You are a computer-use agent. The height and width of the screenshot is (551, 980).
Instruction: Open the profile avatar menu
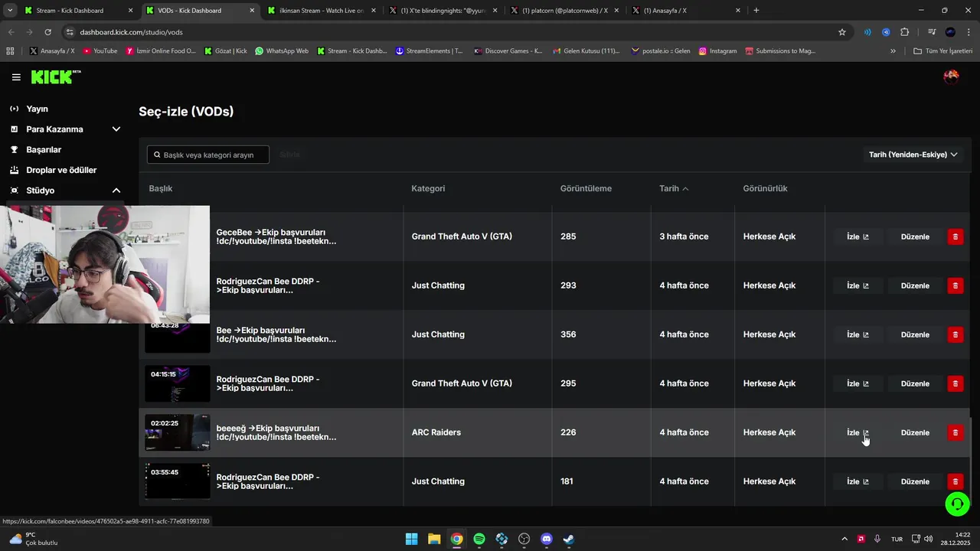(951, 77)
